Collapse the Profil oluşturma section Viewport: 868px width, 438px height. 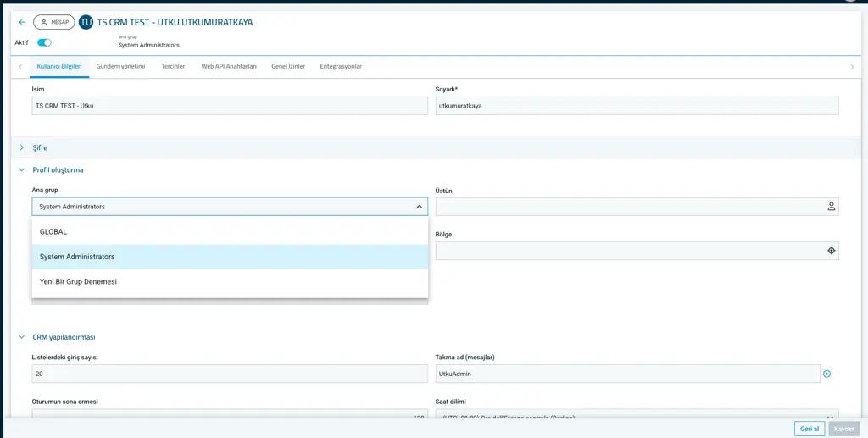tap(22, 169)
